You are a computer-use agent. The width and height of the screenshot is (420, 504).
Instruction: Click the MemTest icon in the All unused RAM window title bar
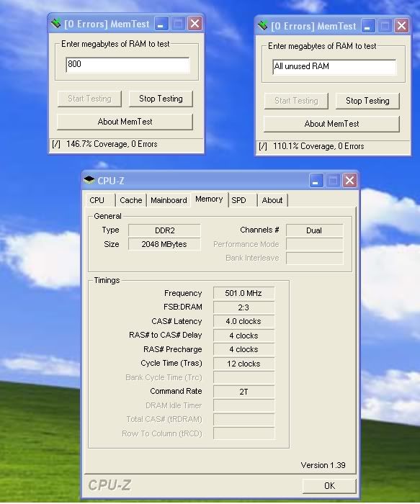tap(262, 25)
